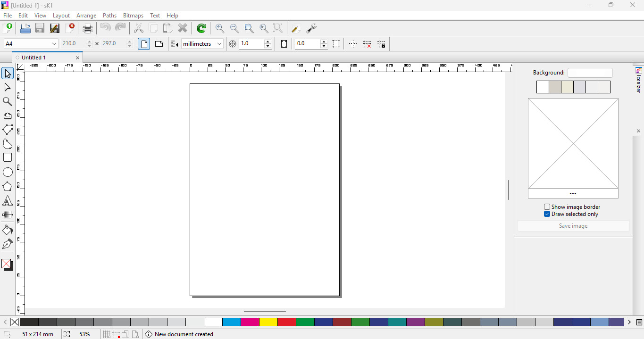Viewport: 644px width, 339px height.
Task: Click the scissors Cut icon
Action: (x=139, y=28)
